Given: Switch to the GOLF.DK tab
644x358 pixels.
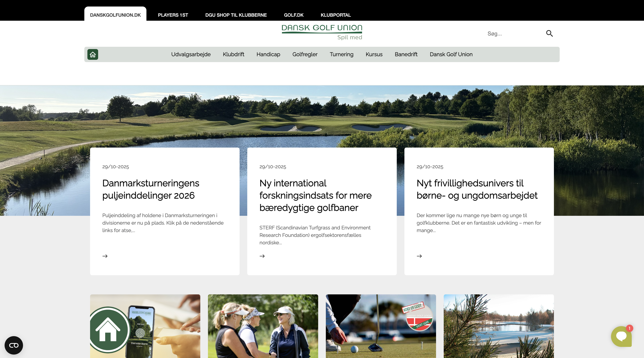Looking at the screenshot, I should tap(293, 15).
